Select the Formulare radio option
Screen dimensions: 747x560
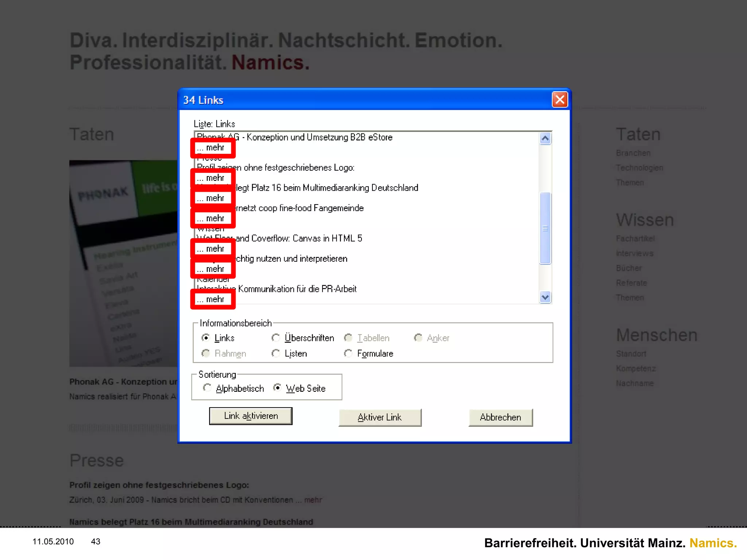click(369, 353)
